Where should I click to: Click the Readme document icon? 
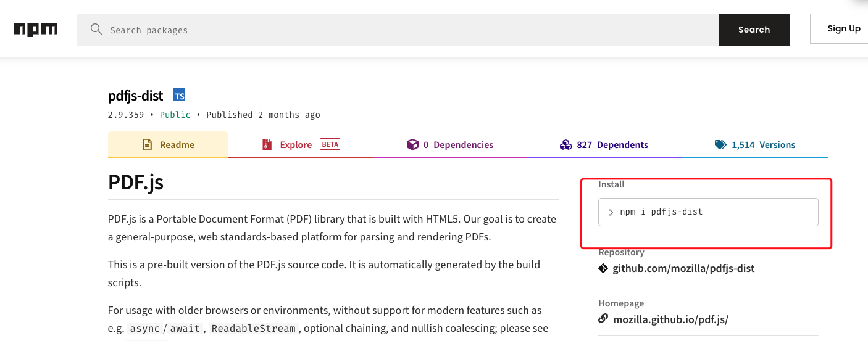point(147,145)
